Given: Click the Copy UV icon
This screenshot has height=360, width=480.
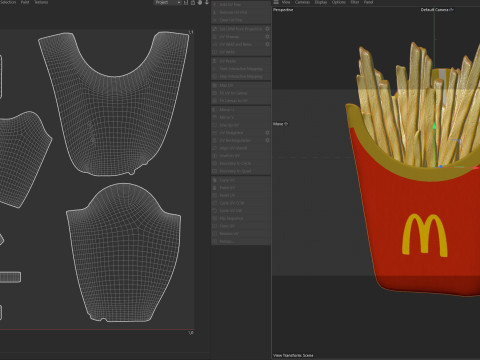Looking at the screenshot, I should click(x=215, y=180).
